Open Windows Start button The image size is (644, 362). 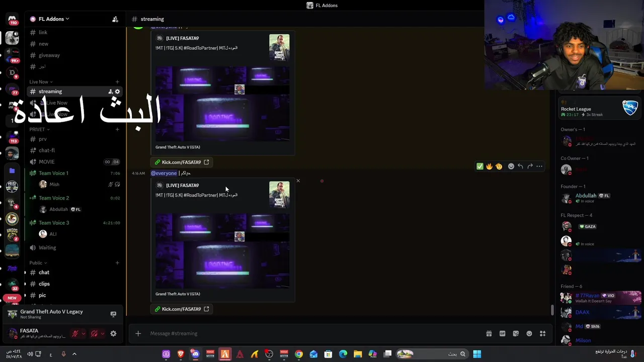click(477, 354)
